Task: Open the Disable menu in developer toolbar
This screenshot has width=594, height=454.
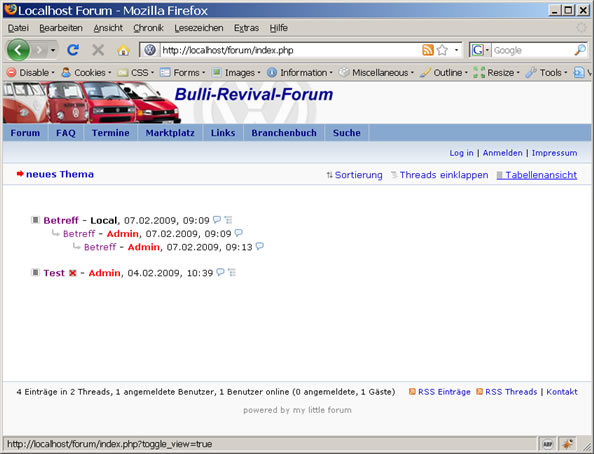Action: coord(31,72)
